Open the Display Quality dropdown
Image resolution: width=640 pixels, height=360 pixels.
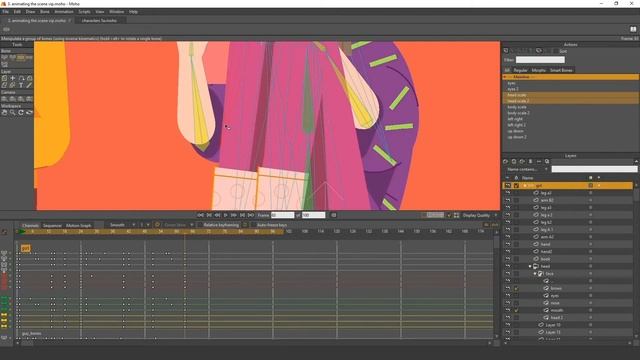pos(480,215)
